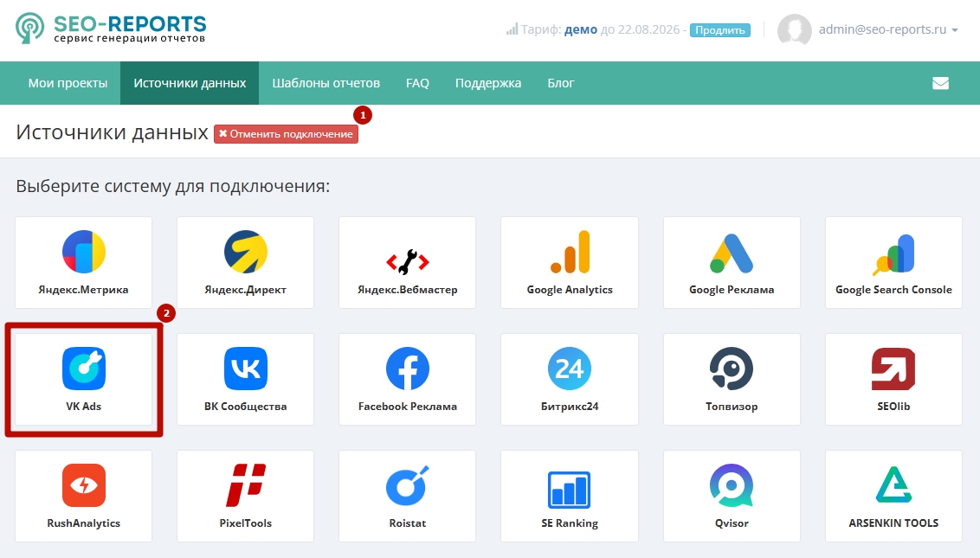Choose the Roistat icon
Screen dimensions: 980x558
pos(408,485)
